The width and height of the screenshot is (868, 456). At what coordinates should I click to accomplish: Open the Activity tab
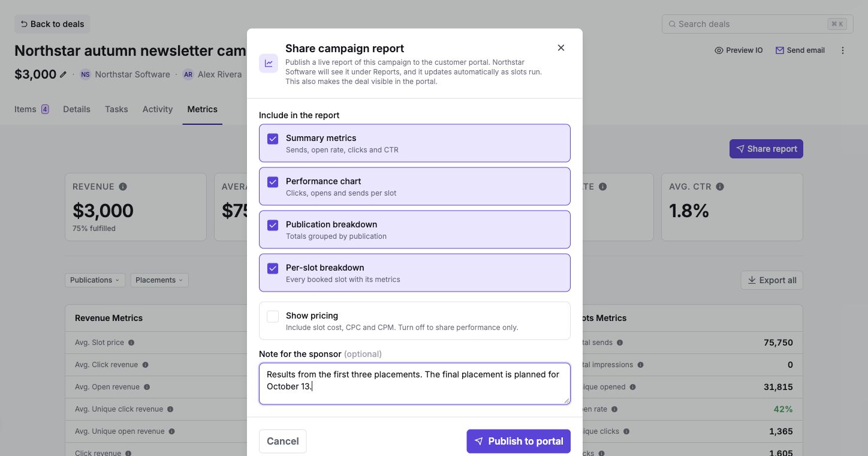[158, 109]
